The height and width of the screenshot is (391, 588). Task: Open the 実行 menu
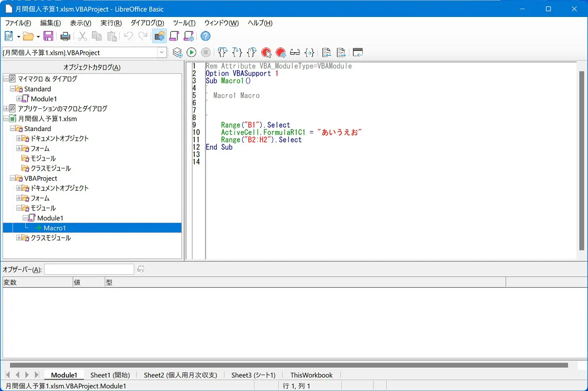point(111,23)
